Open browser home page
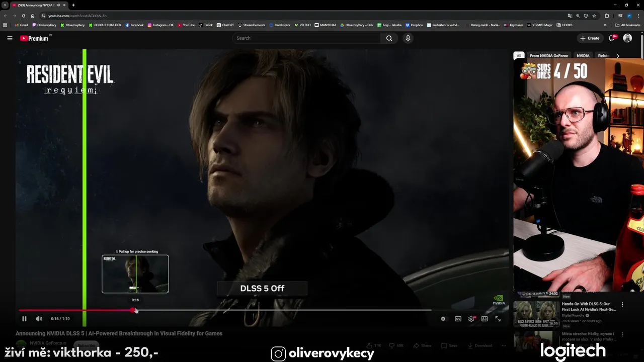 pos(33,16)
